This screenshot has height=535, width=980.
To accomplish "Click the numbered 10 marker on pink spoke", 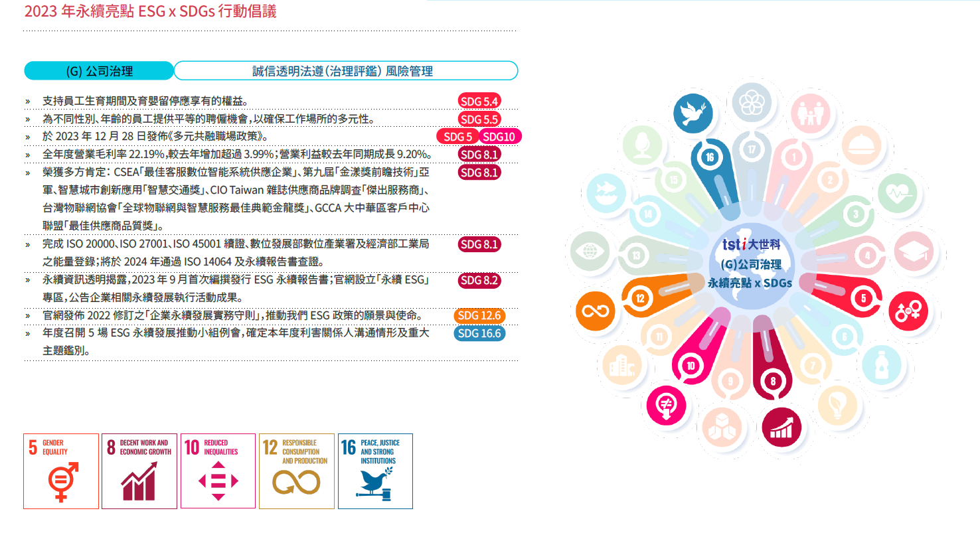I will pos(690,366).
